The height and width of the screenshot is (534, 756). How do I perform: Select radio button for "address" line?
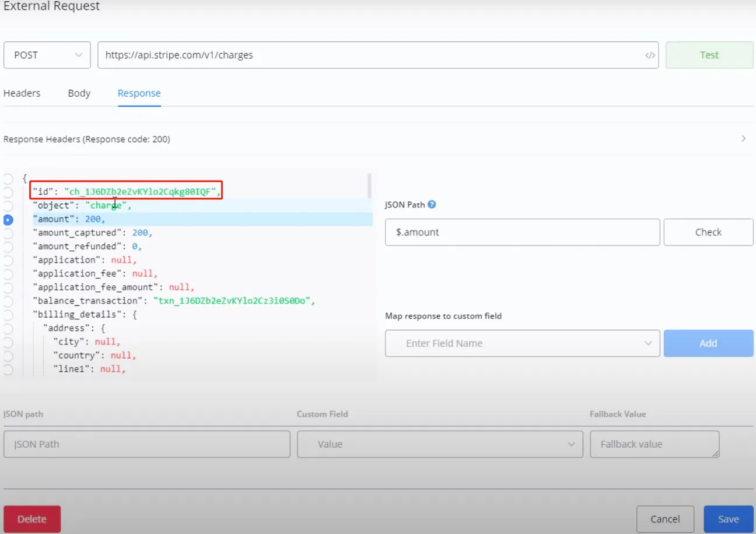pyautogui.click(x=8, y=328)
